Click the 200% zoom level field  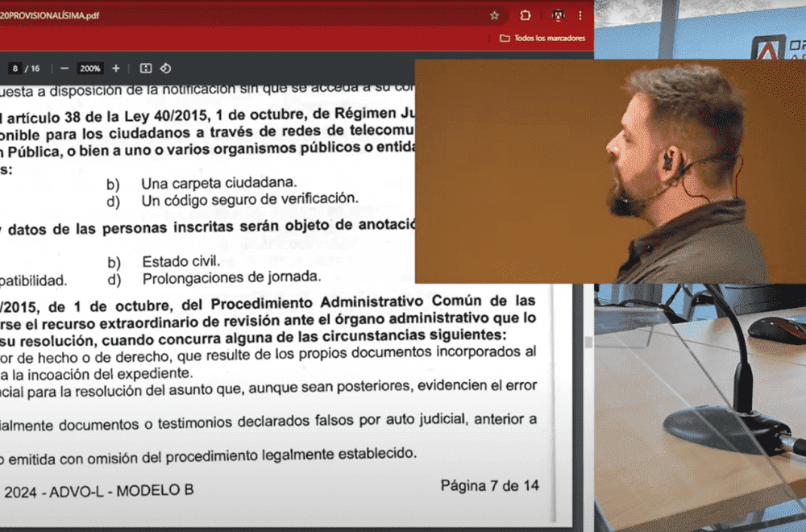pyautogui.click(x=90, y=69)
